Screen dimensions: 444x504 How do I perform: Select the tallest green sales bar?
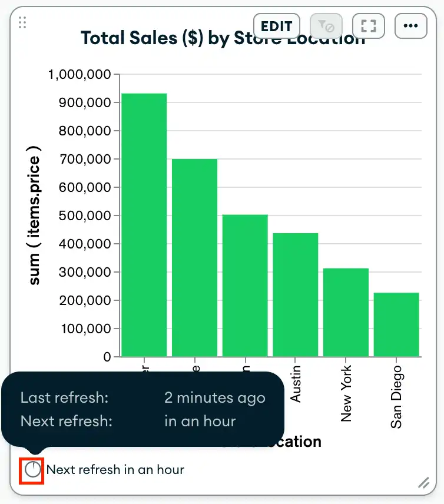pyautogui.click(x=143, y=224)
